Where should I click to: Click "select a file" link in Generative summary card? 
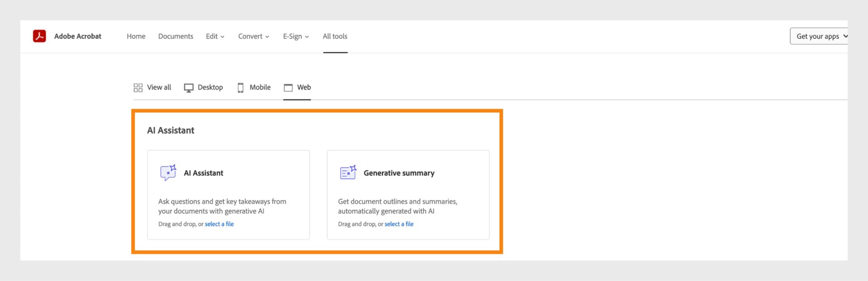pos(399,224)
